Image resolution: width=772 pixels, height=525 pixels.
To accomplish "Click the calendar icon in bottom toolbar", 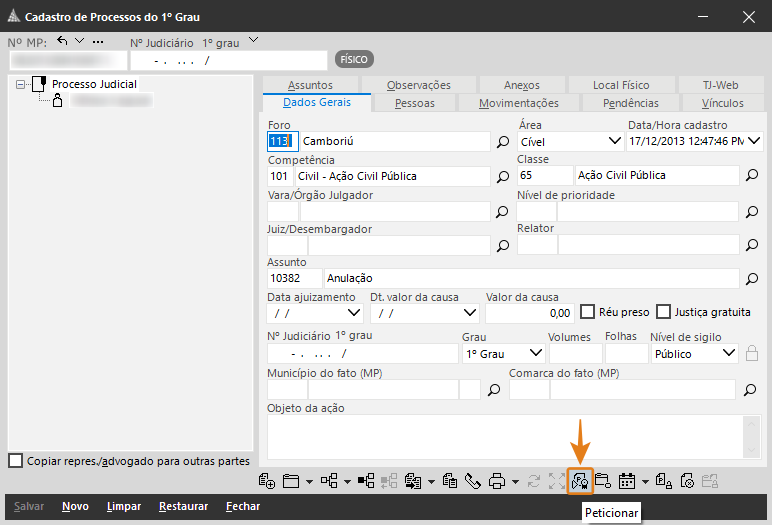I will [x=629, y=481].
